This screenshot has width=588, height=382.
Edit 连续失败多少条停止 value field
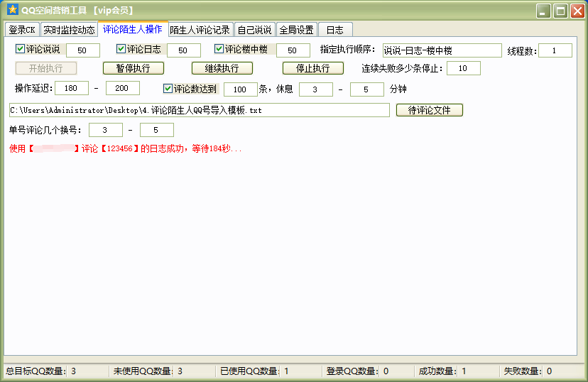pyautogui.click(x=464, y=68)
